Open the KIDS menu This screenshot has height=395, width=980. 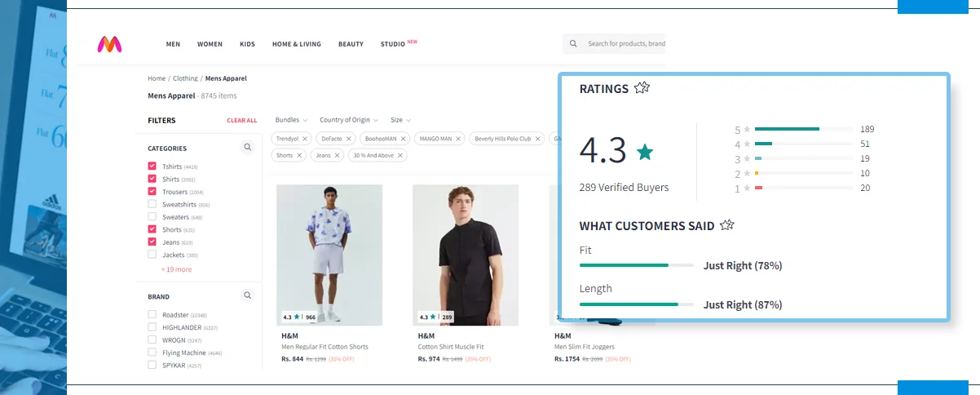[247, 44]
